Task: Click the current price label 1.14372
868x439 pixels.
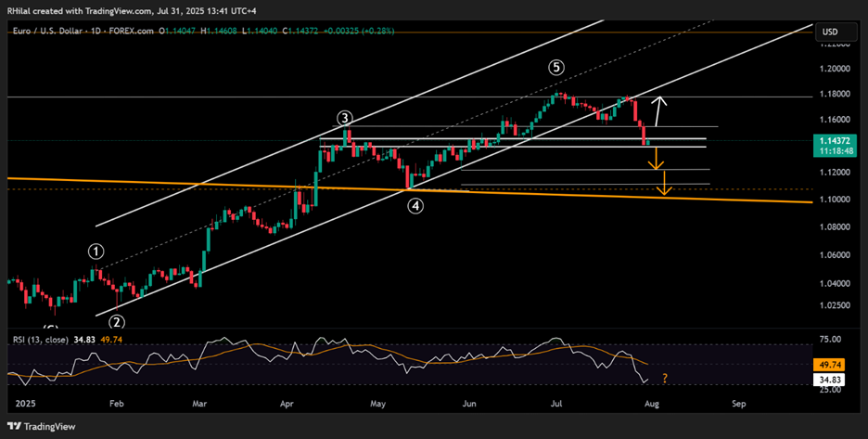Action: (x=832, y=140)
